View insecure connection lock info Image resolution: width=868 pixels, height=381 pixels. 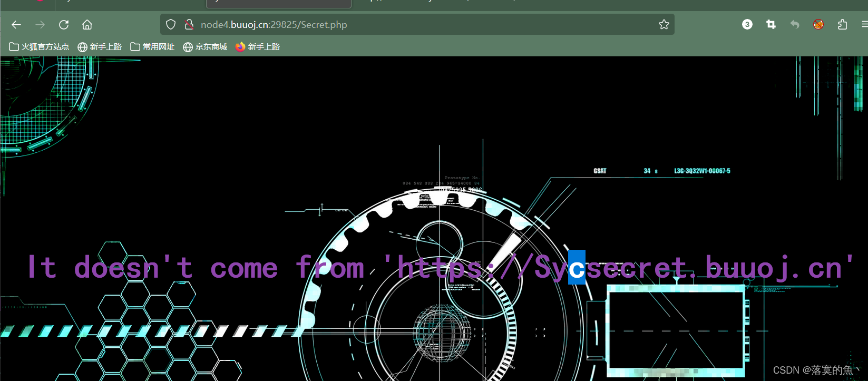(189, 25)
